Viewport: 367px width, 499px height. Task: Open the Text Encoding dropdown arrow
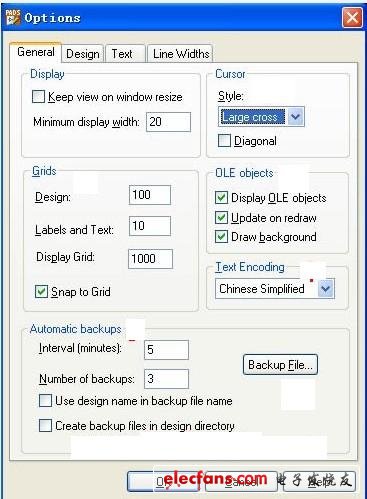pyautogui.click(x=325, y=289)
